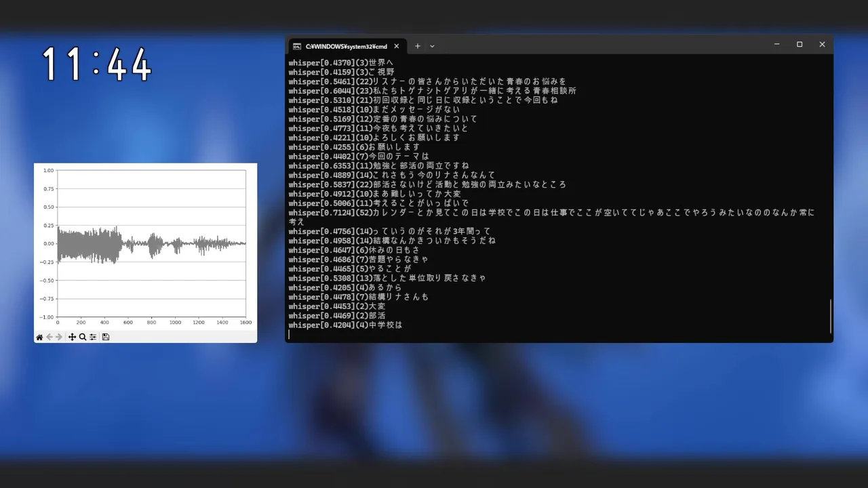This screenshot has width=868, height=488.
Task: Click the last line whisper[0.4204] 中学校は
Action: [x=345, y=325]
